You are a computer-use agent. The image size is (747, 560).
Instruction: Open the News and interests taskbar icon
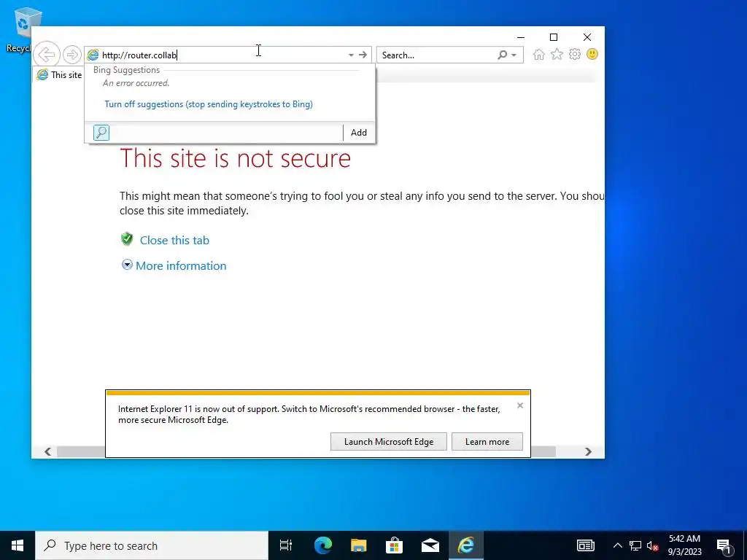(586, 545)
